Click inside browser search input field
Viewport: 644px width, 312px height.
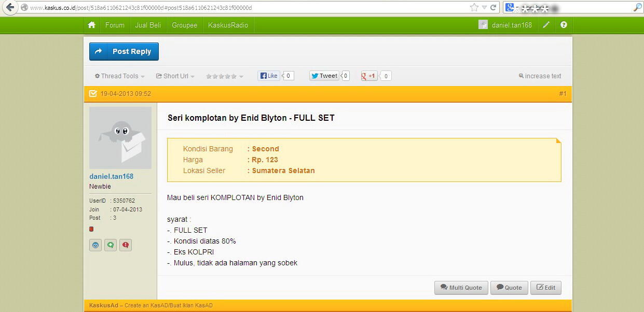coord(573,8)
